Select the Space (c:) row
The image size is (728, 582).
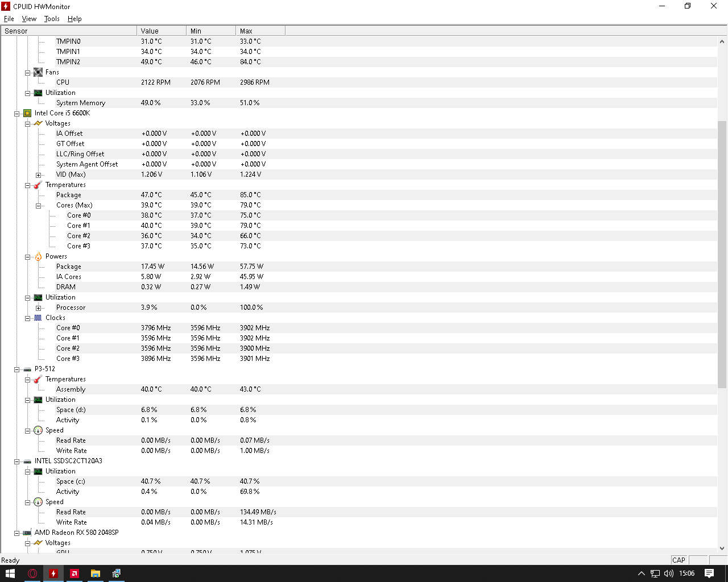(359, 481)
